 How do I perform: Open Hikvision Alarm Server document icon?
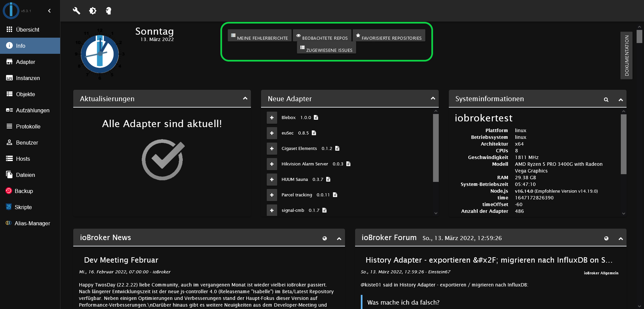[x=348, y=164]
